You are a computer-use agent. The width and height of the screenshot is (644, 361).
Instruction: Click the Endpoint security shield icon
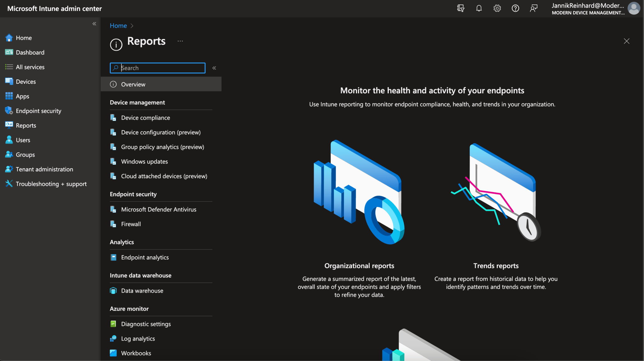[9, 111]
